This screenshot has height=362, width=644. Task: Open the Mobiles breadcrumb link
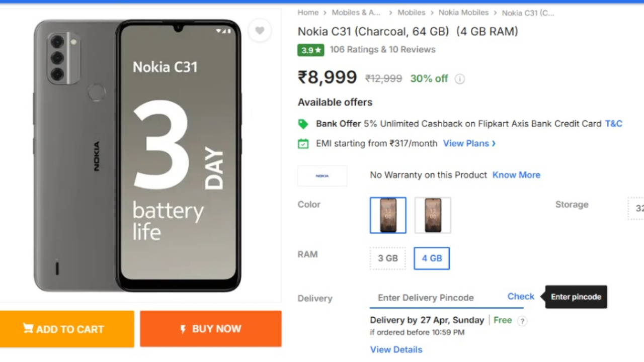tap(411, 13)
